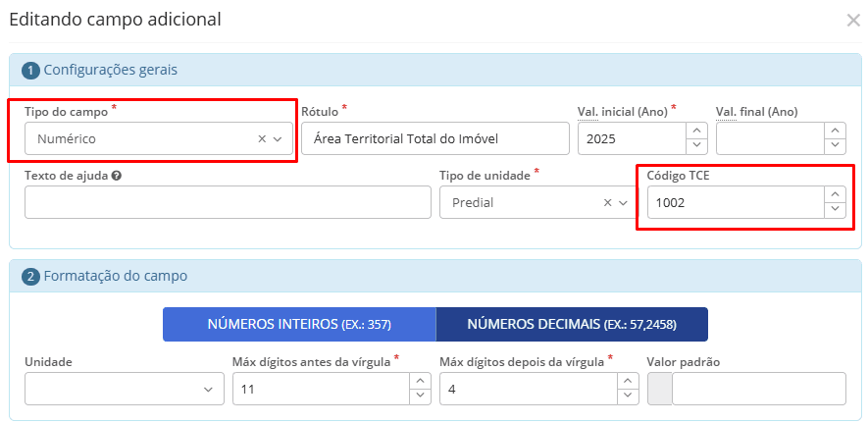The height and width of the screenshot is (423, 868).
Task: Increase the Val. inicial year
Action: [x=695, y=131]
